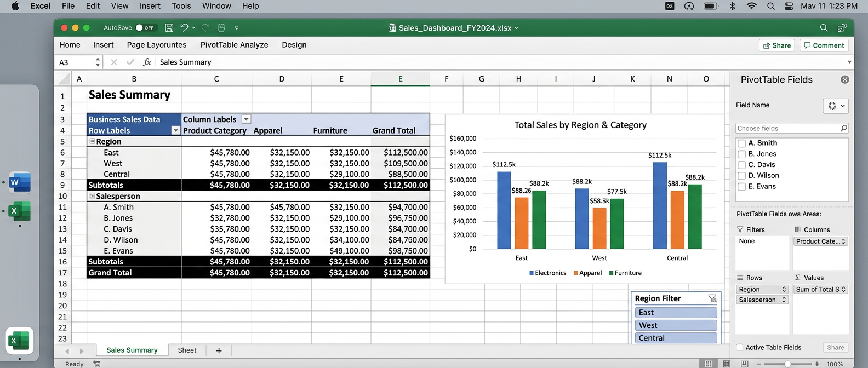The width and height of the screenshot is (868, 368).
Task: Click the Undo arrow icon
Action: point(184,27)
